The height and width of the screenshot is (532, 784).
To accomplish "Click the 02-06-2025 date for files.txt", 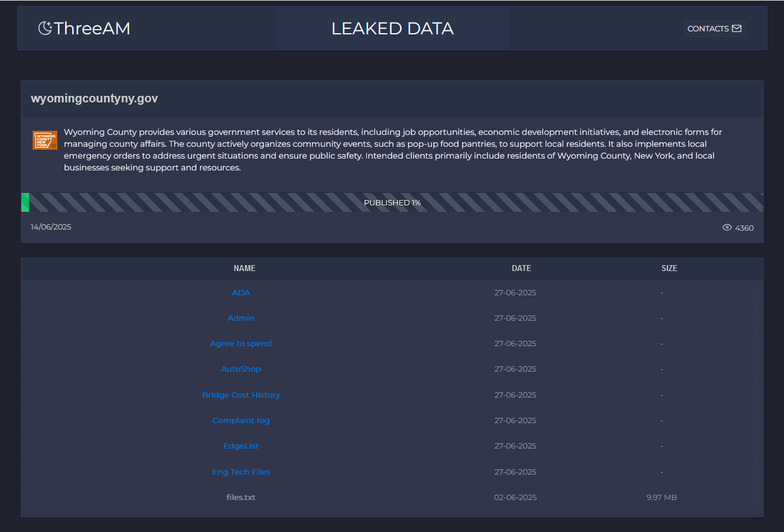I will (x=515, y=497).
